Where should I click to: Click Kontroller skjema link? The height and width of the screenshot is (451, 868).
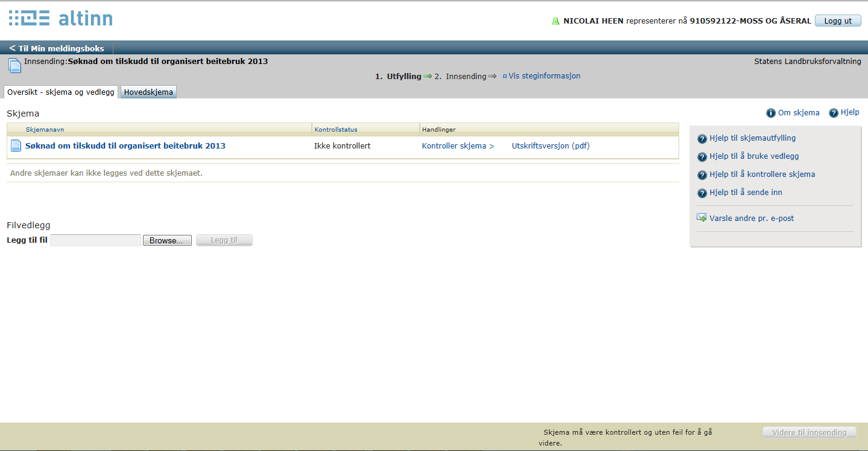coord(458,146)
